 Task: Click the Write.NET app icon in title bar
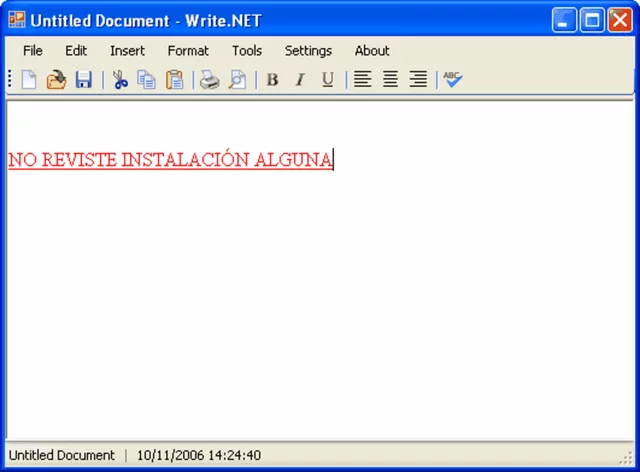point(17,20)
